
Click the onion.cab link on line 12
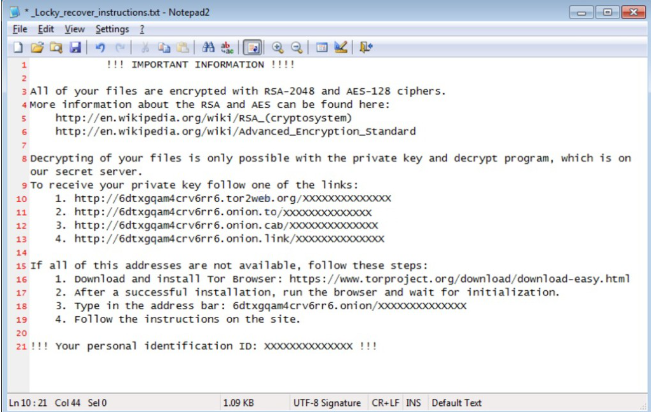tap(226, 225)
